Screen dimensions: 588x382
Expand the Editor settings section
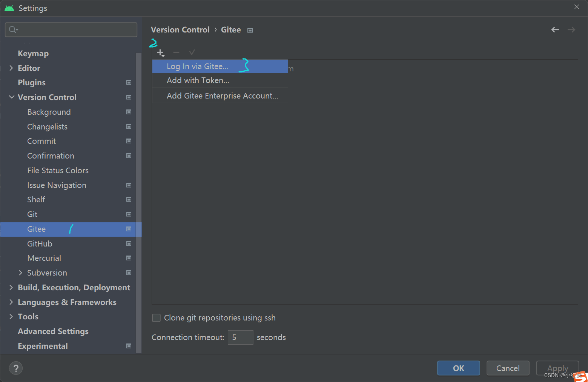click(x=11, y=68)
